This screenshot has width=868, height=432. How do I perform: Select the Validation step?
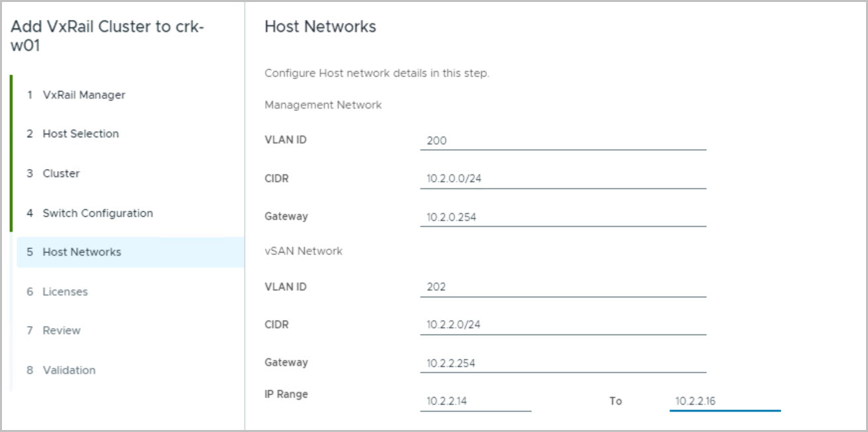pyautogui.click(x=69, y=370)
